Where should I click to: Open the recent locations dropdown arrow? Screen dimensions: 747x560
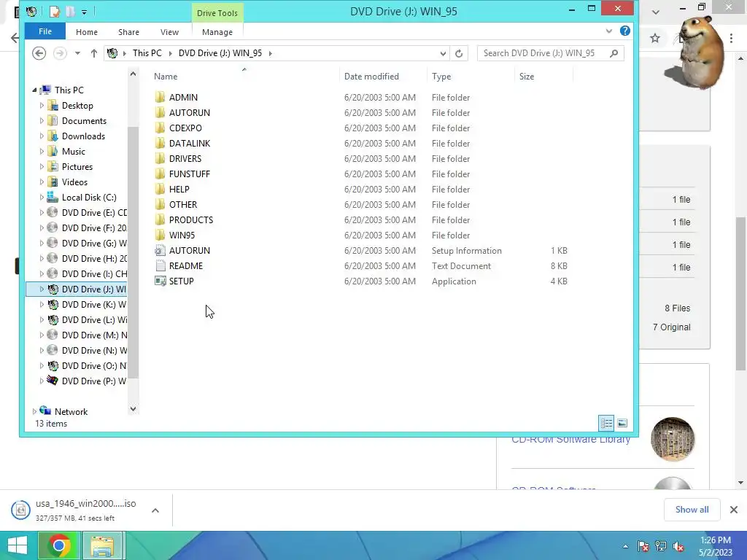click(x=77, y=52)
